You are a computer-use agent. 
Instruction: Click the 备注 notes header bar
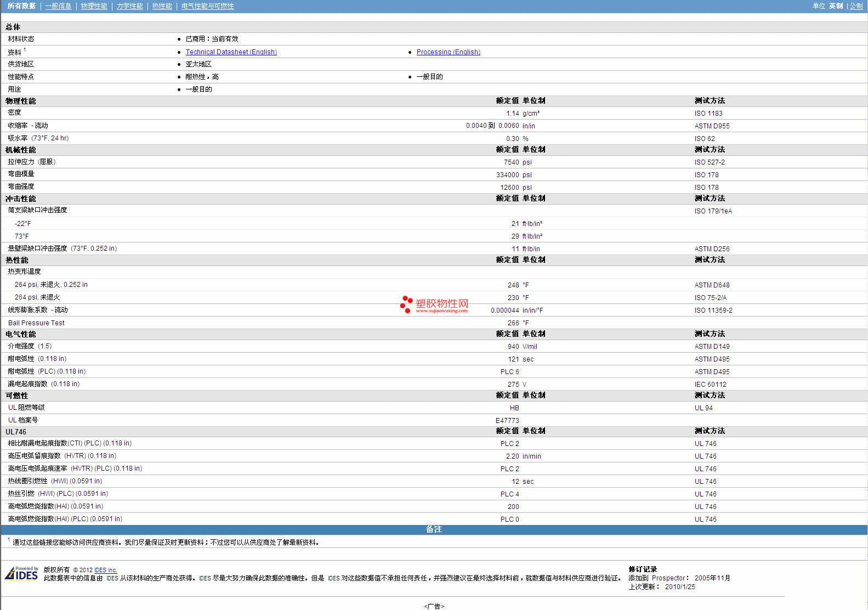[x=434, y=529]
